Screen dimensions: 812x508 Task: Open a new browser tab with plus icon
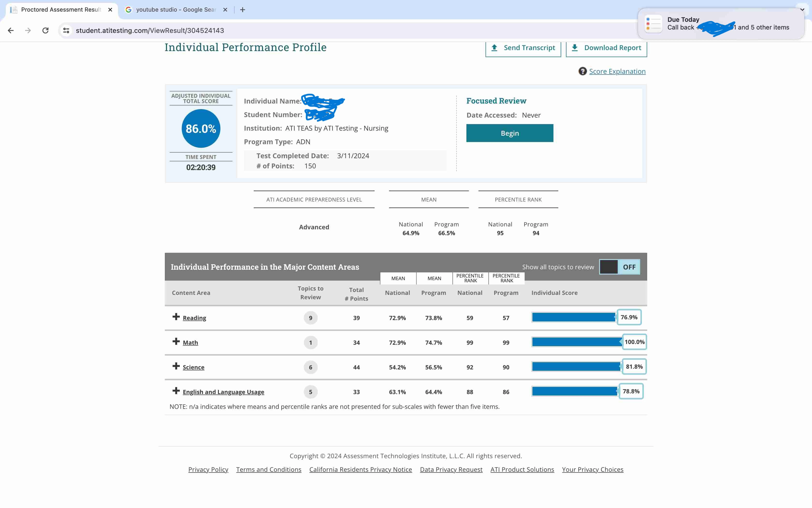coord(243,10)
